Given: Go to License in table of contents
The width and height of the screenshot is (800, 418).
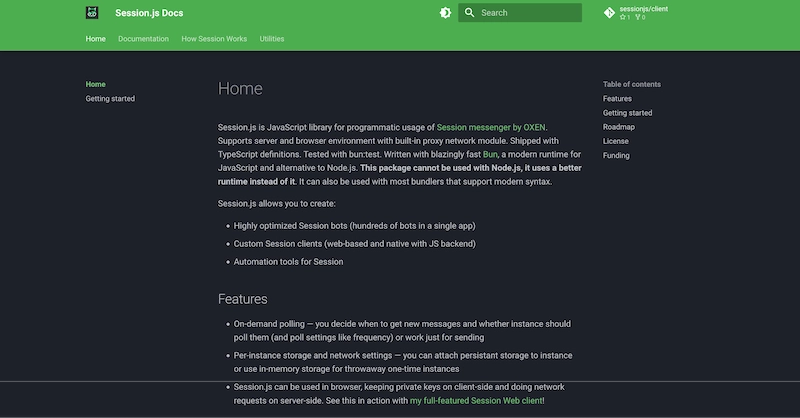Looking at the screenshot, I should click(x=616, y=141).
